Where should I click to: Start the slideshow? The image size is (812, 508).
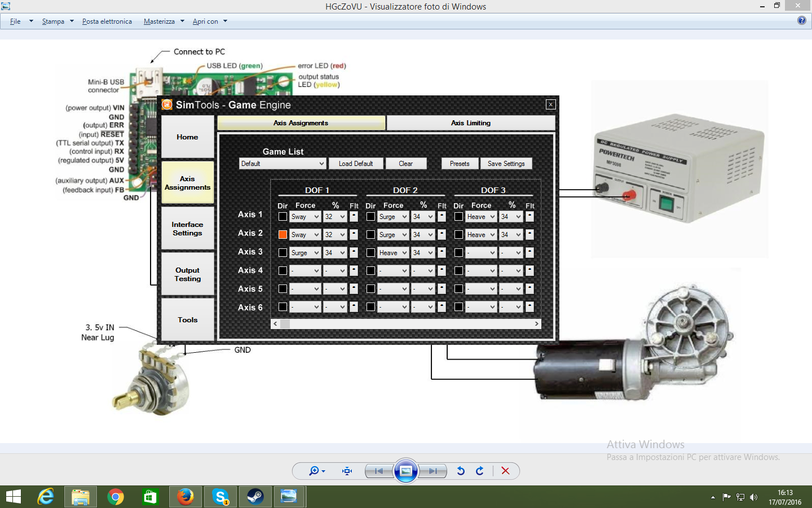(405, 471)
